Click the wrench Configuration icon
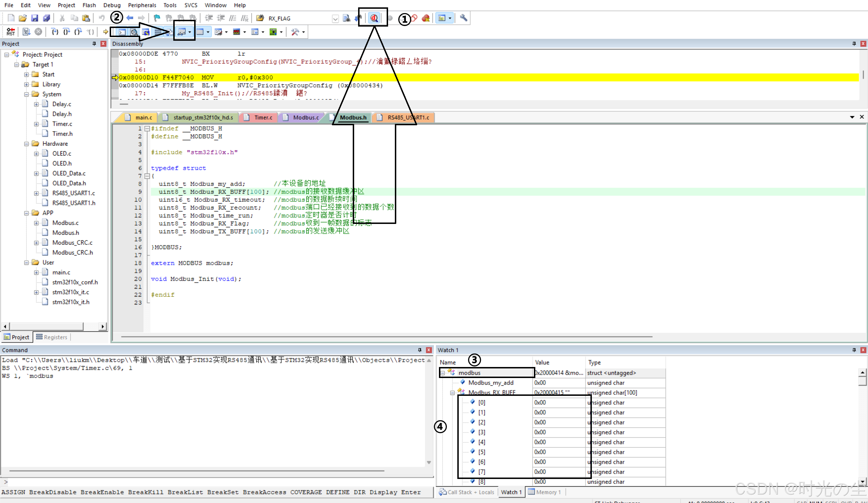The height and width of the screenshot is (503, 868). tap(464, 18)
